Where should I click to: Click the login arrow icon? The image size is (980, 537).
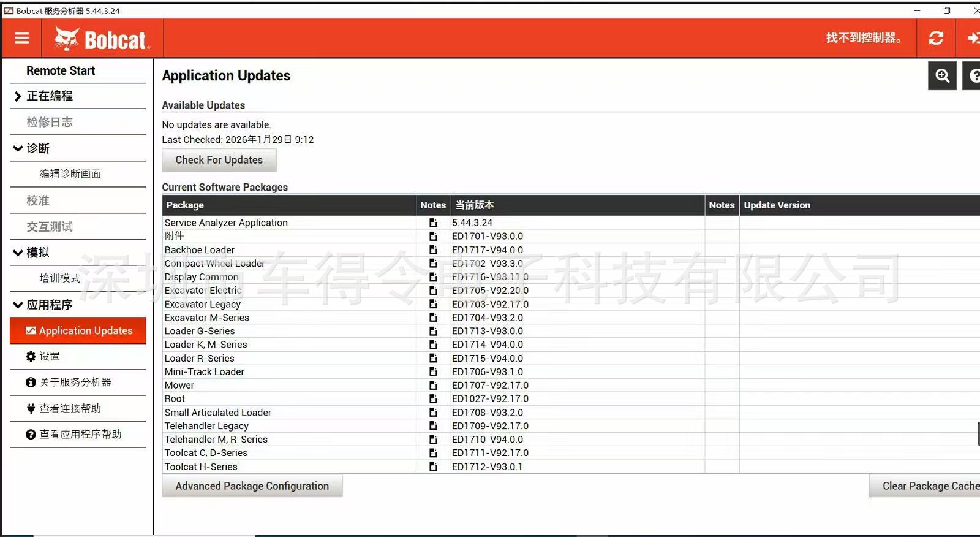tap(972, 38)
